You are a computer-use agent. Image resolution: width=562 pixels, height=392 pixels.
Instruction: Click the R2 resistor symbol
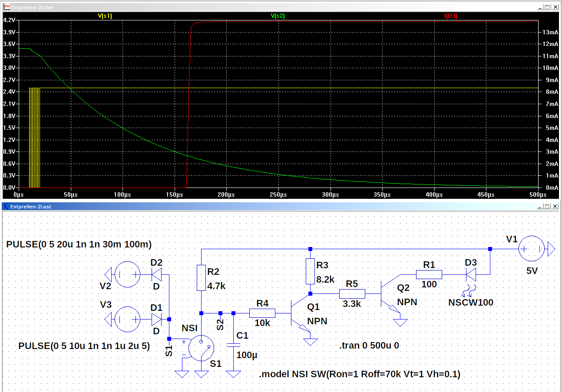(201, 278)
